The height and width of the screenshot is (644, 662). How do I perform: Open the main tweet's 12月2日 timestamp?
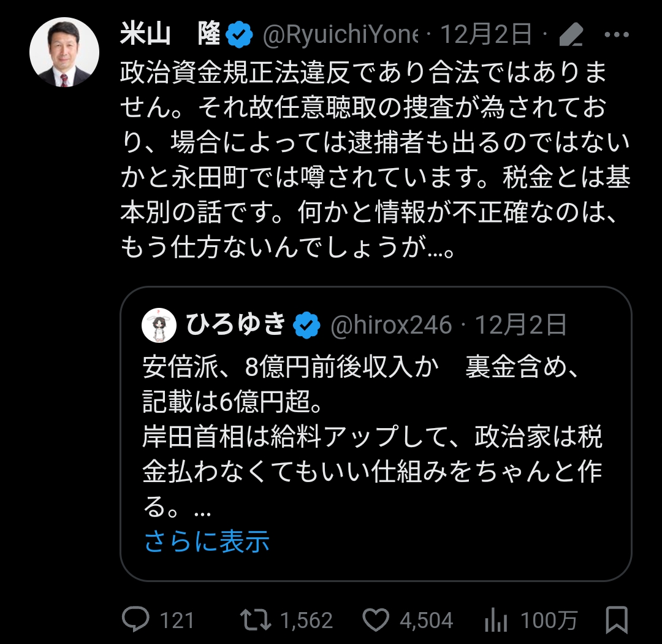point(485,34)
